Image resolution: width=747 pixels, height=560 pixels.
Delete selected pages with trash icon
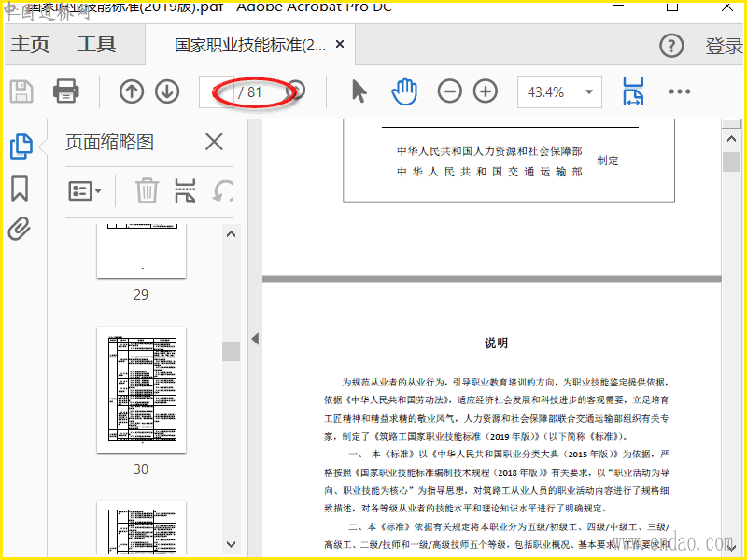[147, 190]
